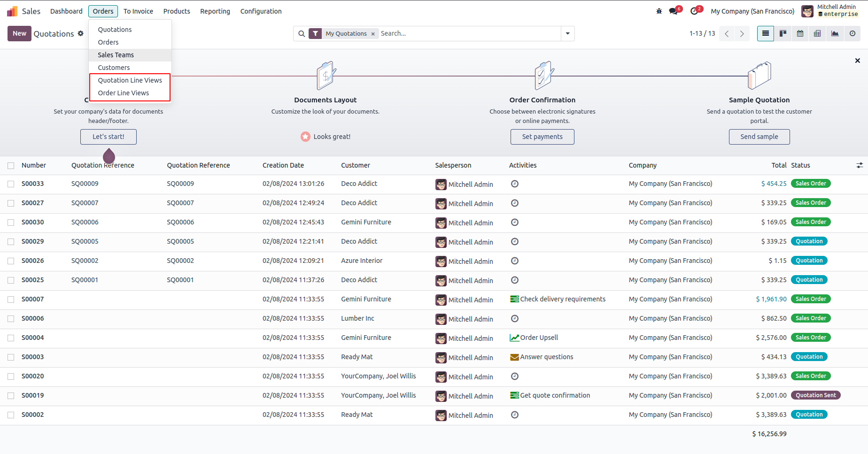868x454 pixels.
Task: Focus the Search input field
Action: point(469,34)
